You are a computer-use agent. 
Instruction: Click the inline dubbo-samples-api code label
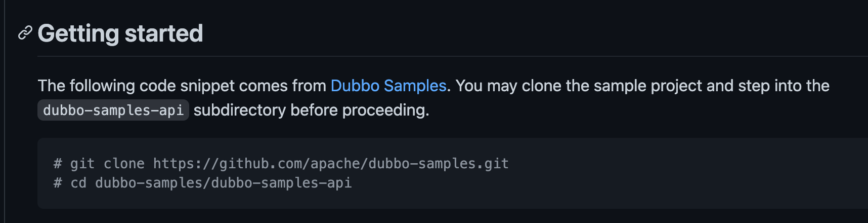coord(113,110)
